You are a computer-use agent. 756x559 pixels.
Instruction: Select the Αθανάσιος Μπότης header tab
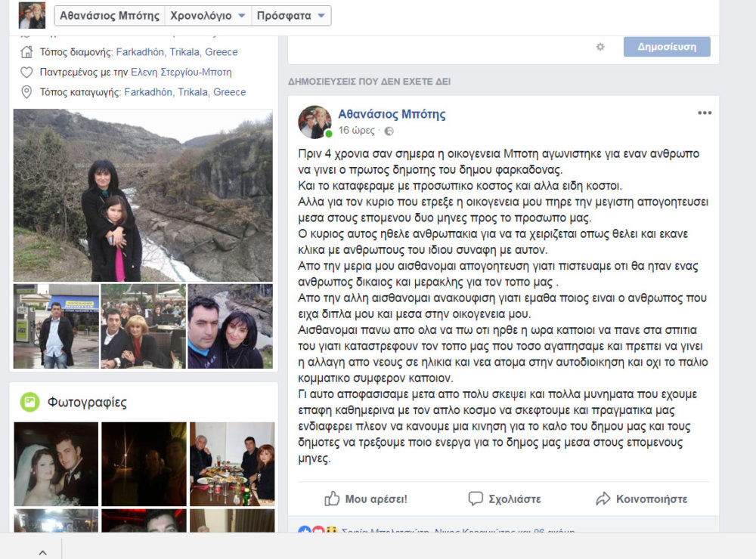click(x=110, y=16)
